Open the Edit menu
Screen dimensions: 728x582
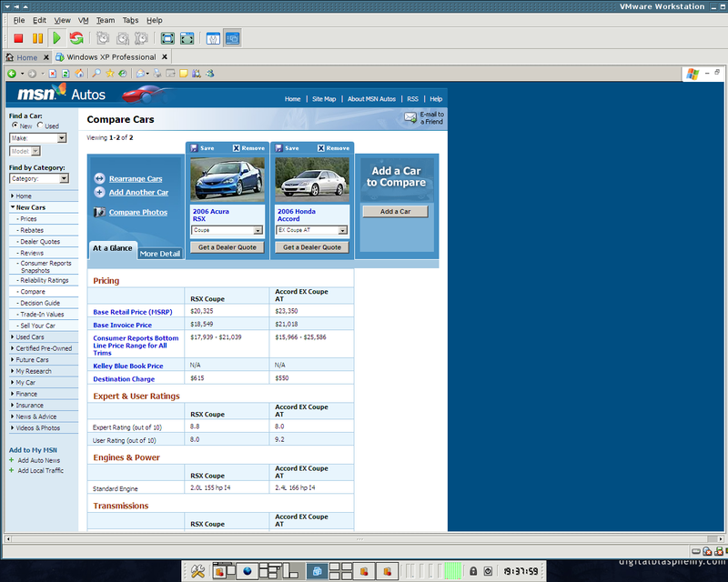pos(39,20)
